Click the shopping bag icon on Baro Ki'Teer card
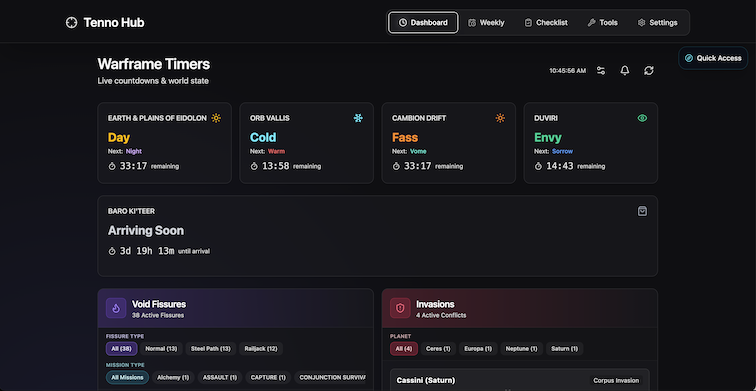This screenshot has height=391, width=756. [642, 211]
